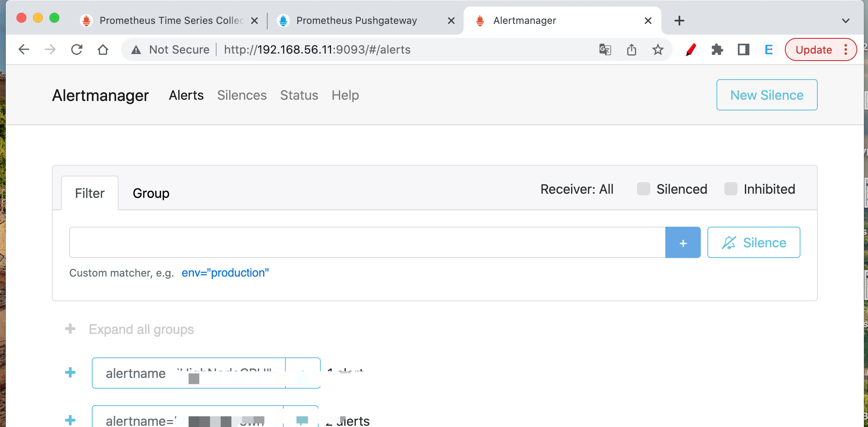
Task: Open Receiver: All selector
Action: [x=577, y=189]
